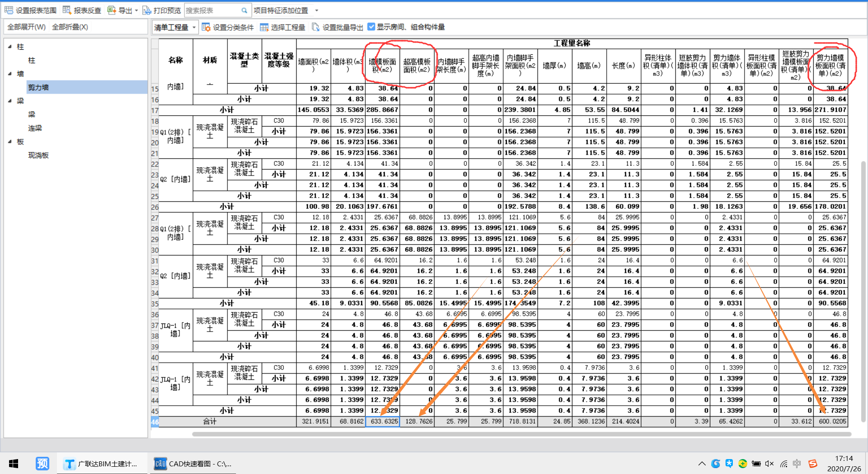Click the search magnifier icon
The width and height of the screenshot is (868, 474).
click(x=244, y=10)
